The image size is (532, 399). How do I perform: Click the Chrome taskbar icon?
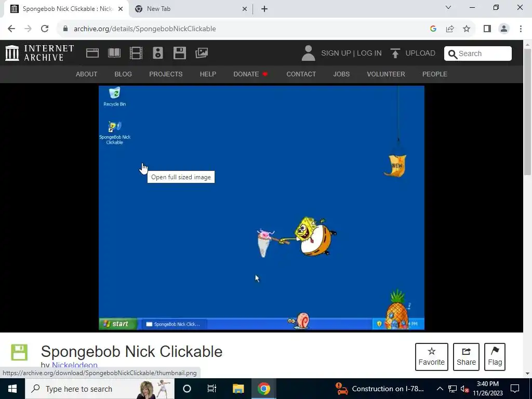coord(263,389)
